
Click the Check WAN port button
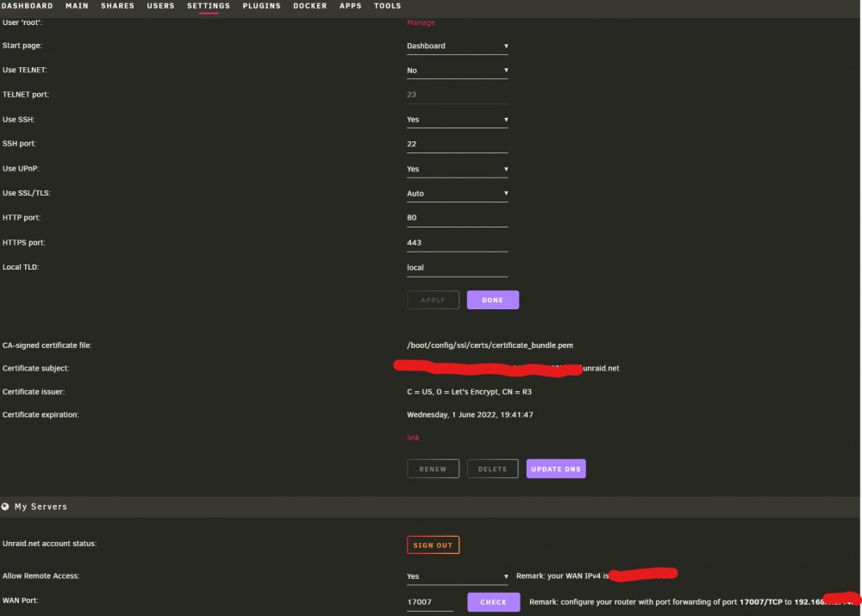pyautogui.click(x=494, y=602)
